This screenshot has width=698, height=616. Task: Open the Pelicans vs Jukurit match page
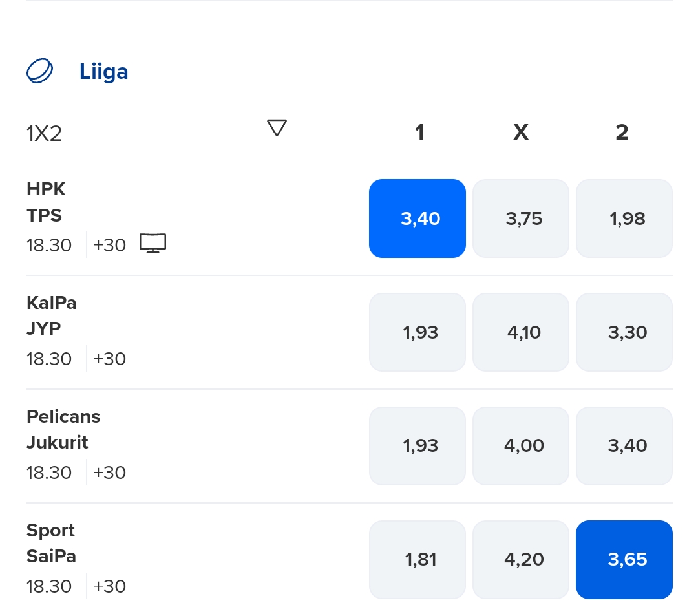63,430
